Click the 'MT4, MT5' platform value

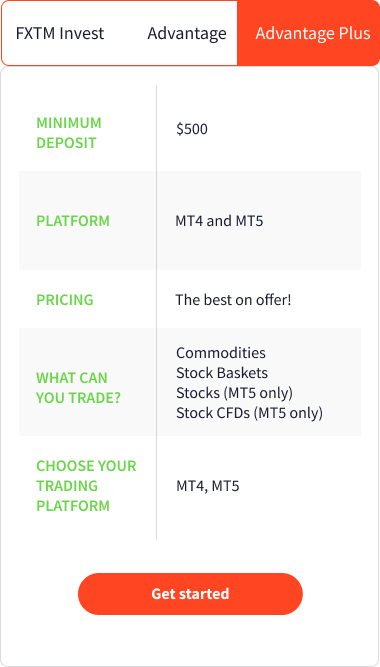point(208,485)
